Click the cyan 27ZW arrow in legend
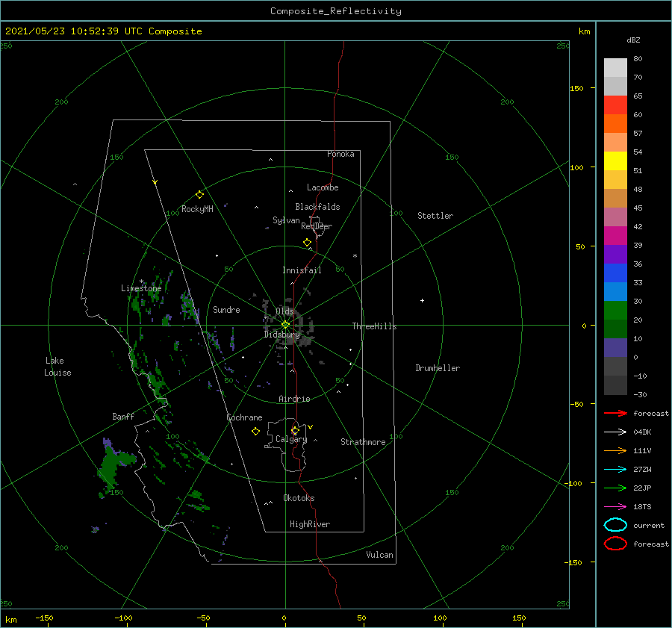672x628 pixels. pos(615,470)
